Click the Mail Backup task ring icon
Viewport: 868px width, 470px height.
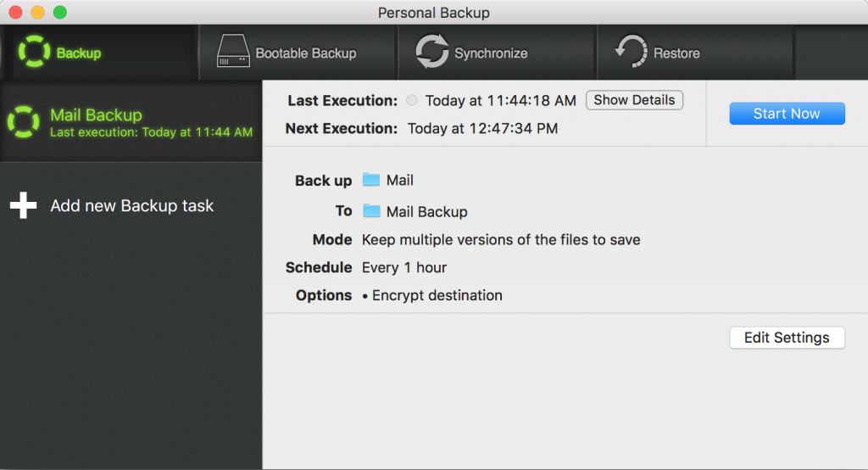[x=23, y=121]
